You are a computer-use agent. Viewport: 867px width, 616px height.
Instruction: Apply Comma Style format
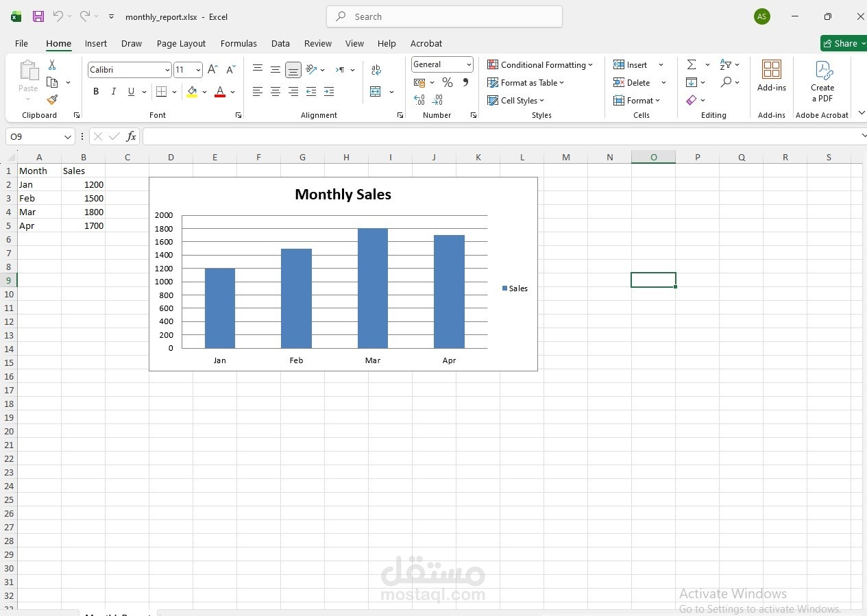tap(465, 83)
